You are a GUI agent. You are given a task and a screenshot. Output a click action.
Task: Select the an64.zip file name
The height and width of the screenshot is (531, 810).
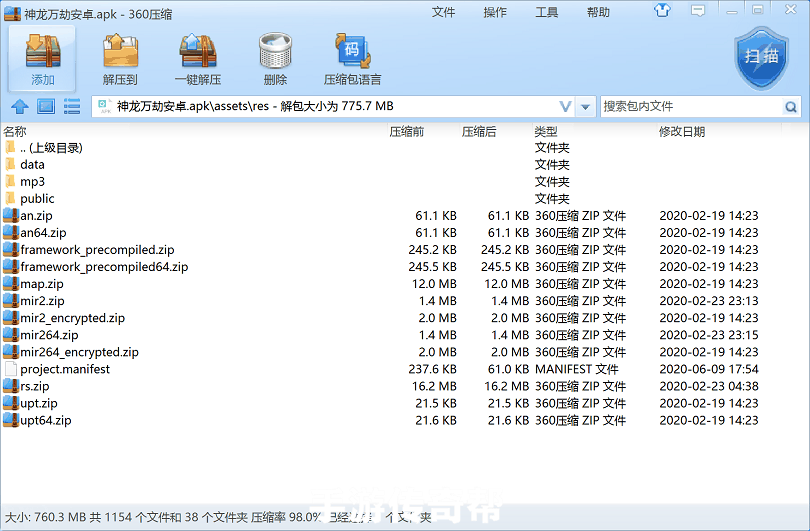43,233
